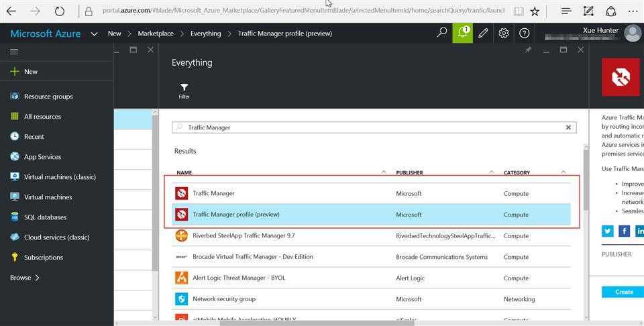Sort results by NAME column arrow
644x326 pixels.
tap(384, 172)
